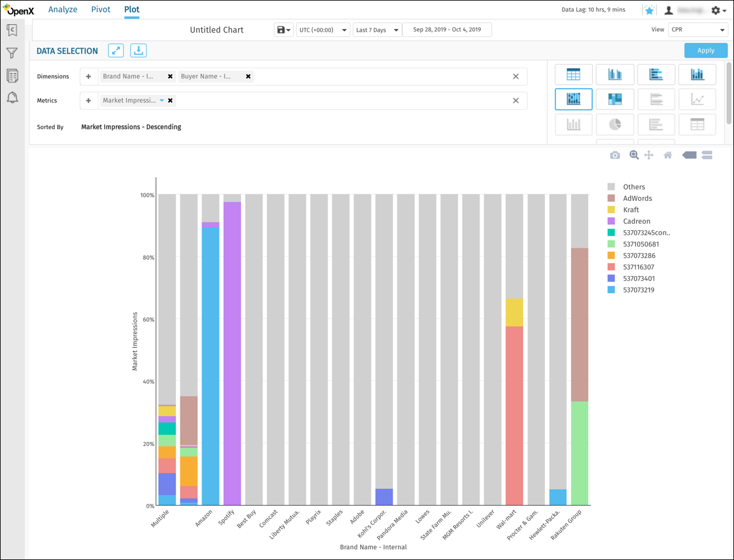Open the CPR view dropdown
734x560 pixels.
[698, 30]
